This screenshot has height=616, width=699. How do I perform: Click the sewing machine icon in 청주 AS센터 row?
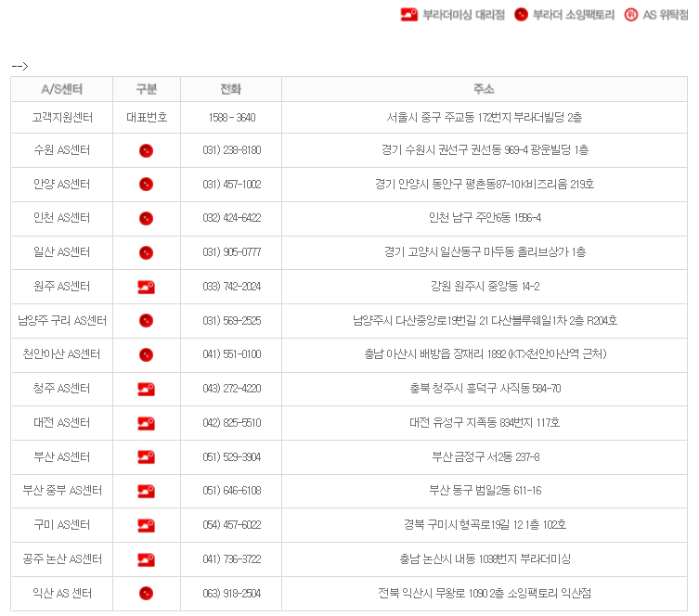[147, 390]
